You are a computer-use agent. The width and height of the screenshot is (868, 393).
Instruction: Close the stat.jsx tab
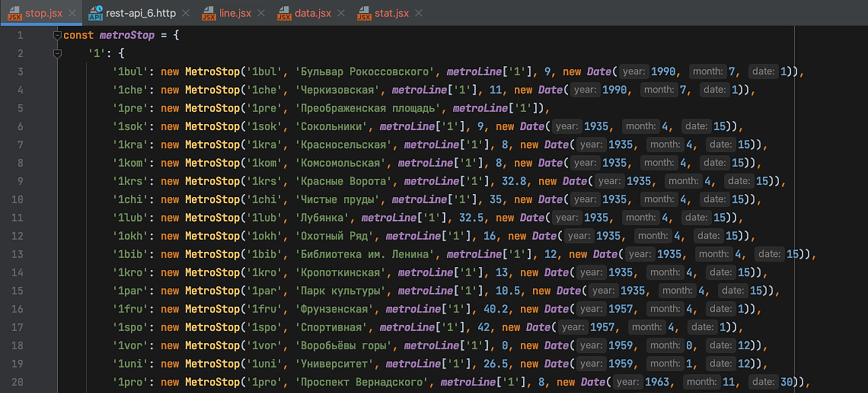point(419,13)
